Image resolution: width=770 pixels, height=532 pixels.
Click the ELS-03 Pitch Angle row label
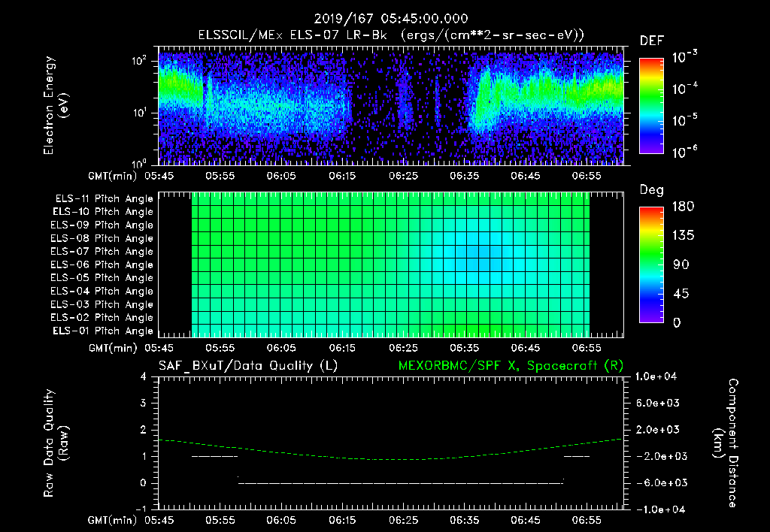click(x=102, y=304)
